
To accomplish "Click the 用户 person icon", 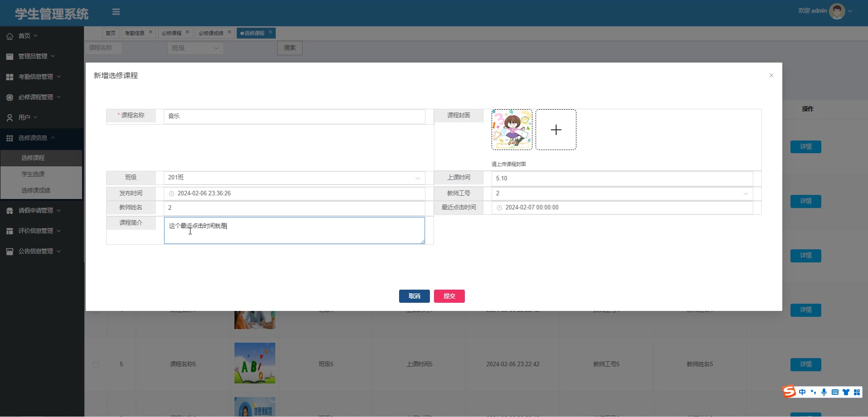I will [x=10, y=118].
